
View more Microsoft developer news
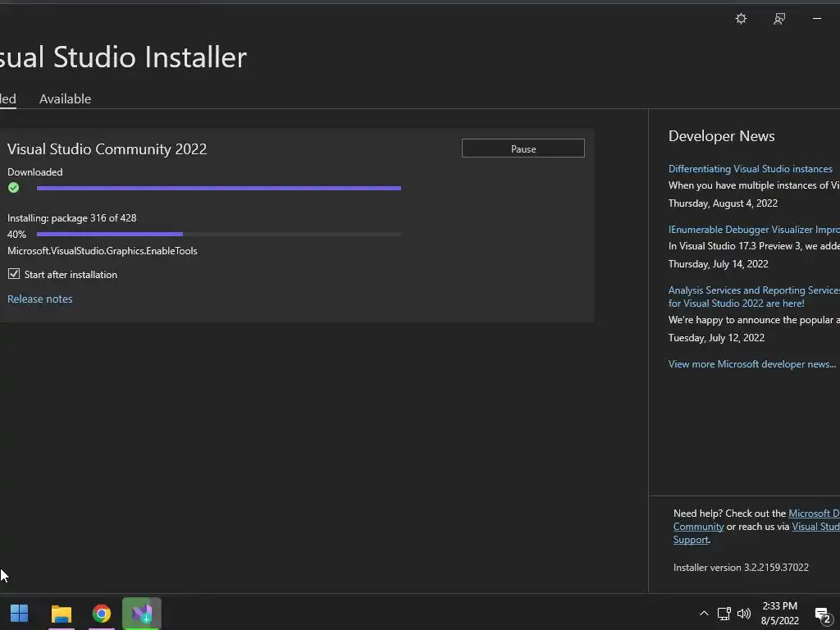click(x=752, y=363)
